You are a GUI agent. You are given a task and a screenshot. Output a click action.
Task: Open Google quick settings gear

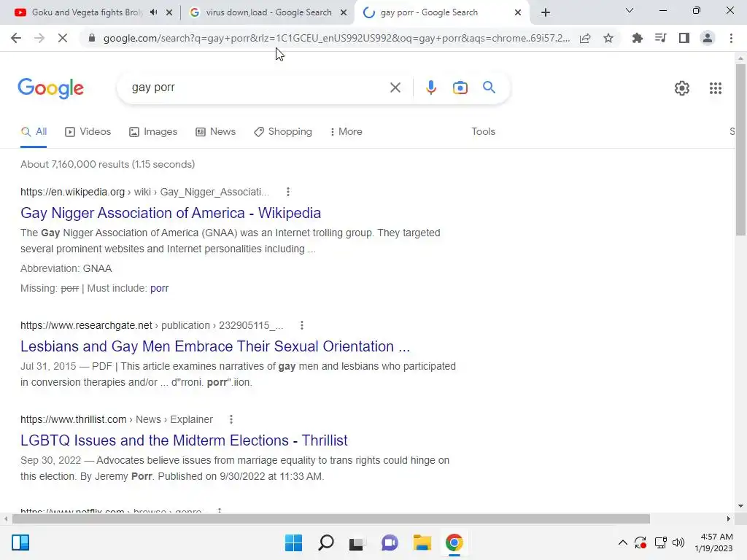pyautogui.click(x=682, y=88)
